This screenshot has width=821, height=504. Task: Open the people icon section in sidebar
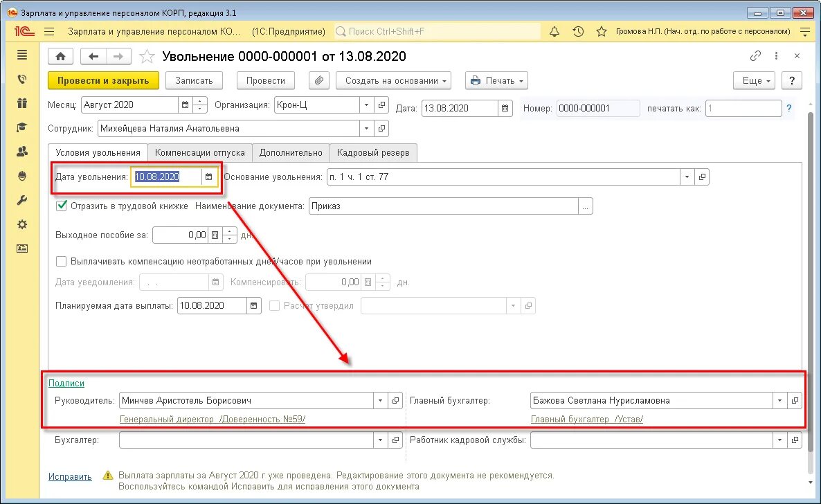coord(22,152)
